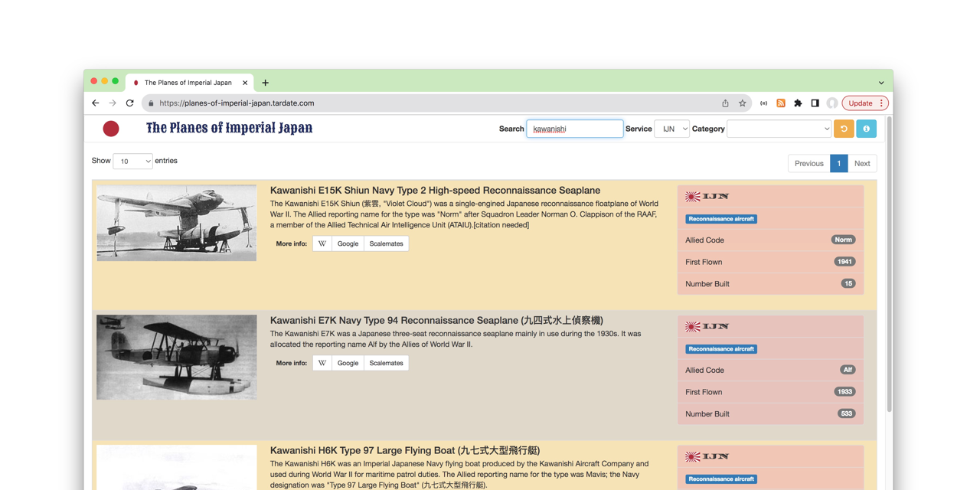Viewport: 980px width, 490px height.
Task: Open a new browser tab
Action: [265, 82]
